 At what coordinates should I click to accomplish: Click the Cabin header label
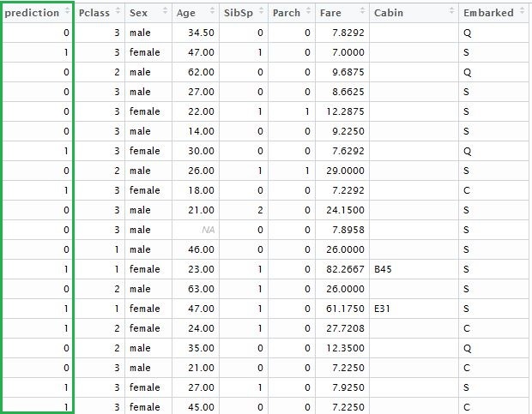(x=389, y=13)
